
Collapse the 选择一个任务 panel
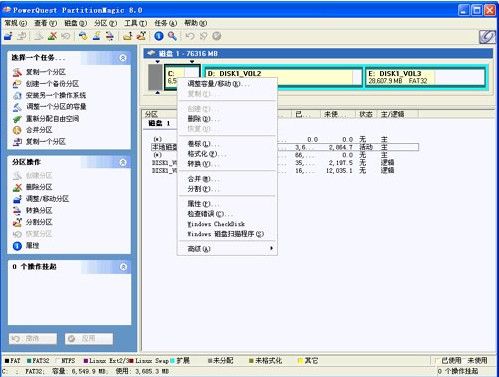point(123,58)
